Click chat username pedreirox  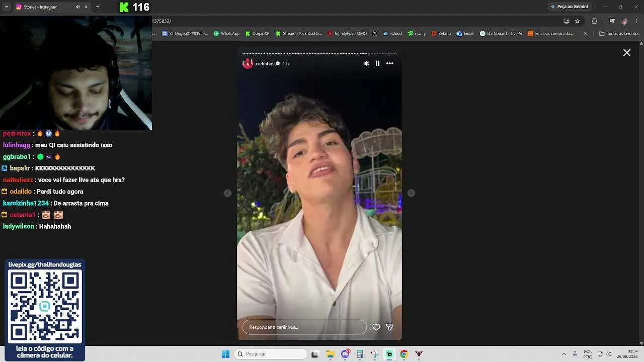(17, 133)
